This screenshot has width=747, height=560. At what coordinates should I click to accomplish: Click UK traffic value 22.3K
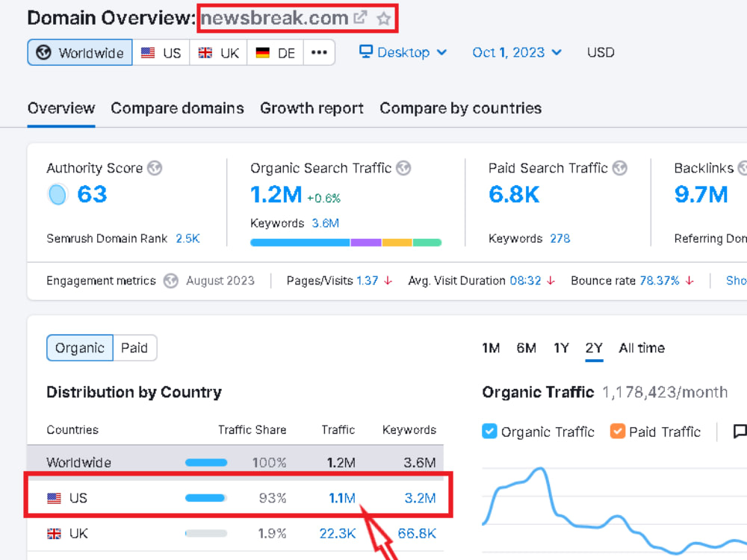pos(338,534)
